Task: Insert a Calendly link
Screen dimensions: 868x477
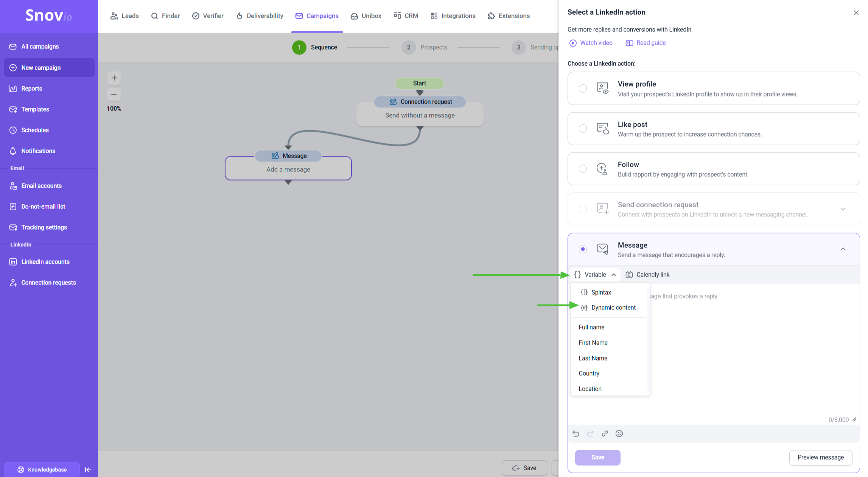Action: (x=647, y=275)
